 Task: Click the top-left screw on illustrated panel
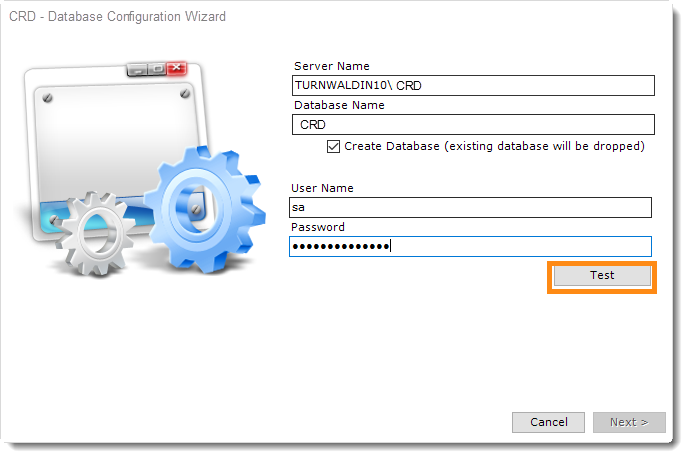click(x=47, y=98)
